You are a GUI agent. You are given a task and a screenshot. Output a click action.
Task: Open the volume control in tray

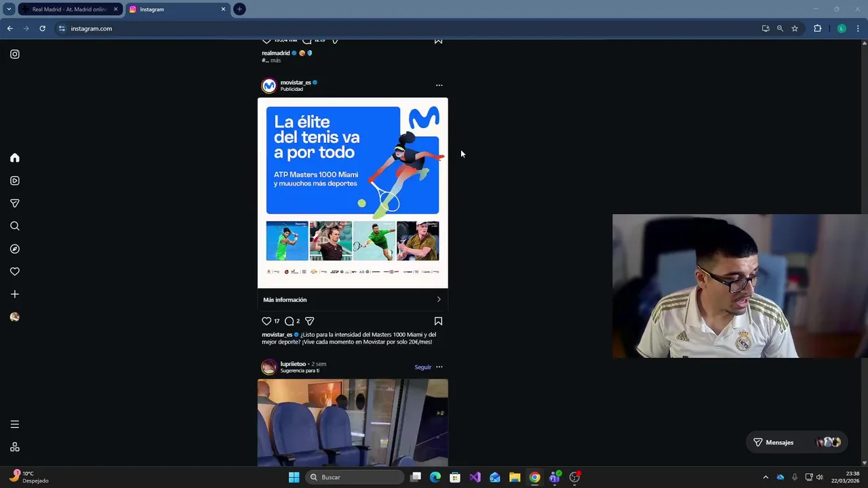(x=820, y=477)
